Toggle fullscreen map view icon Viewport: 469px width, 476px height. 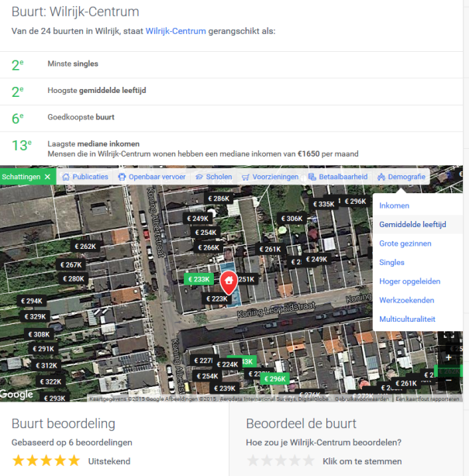(448, 336)
